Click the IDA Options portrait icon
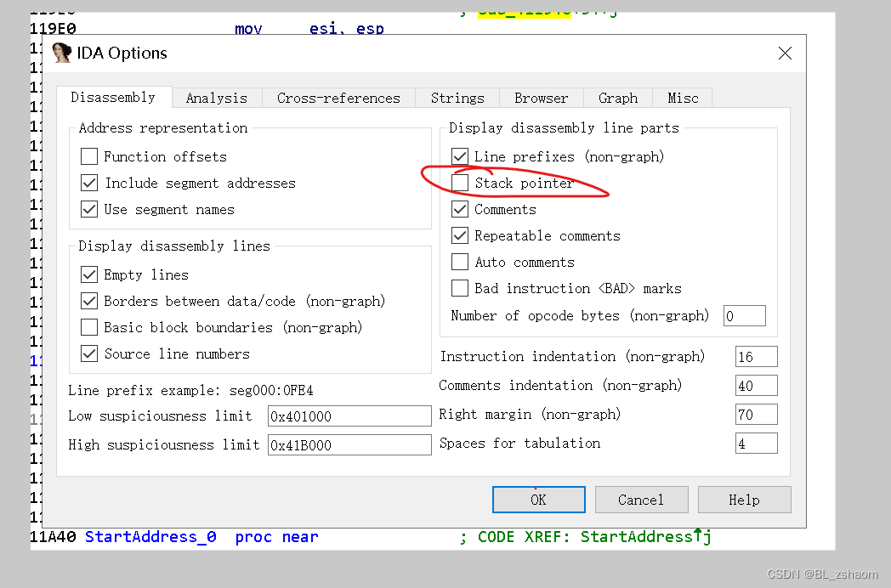 point(61,53)
